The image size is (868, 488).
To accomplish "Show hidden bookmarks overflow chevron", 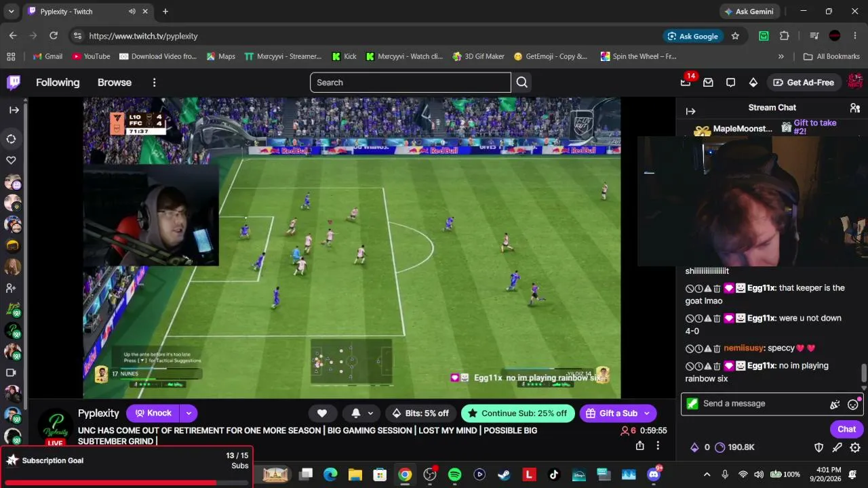I will point(781,56).
